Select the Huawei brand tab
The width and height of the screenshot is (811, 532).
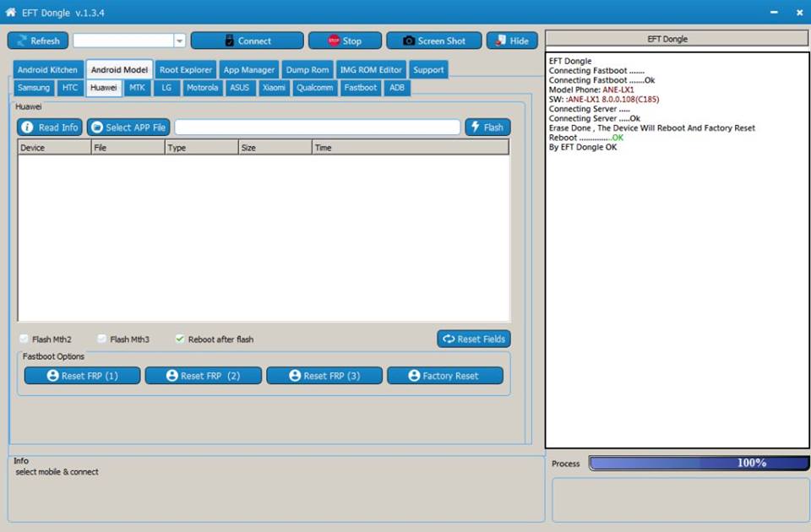click(104, 88)
